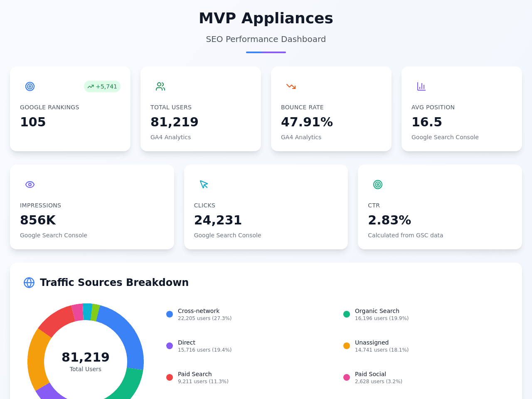This screenshot has width=532, height=399.
Task: Click the BOUNCE RATE card label
Action: (302, 107)
